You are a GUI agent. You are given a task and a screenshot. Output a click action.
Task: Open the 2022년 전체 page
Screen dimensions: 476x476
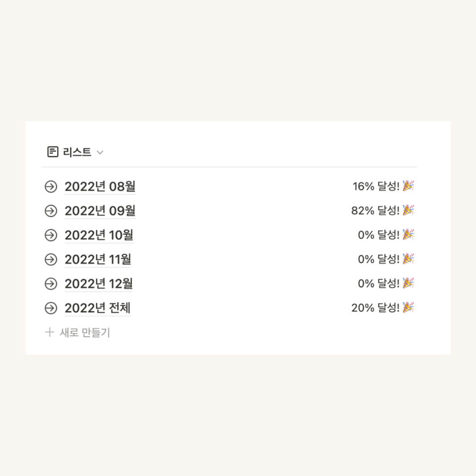97,308
